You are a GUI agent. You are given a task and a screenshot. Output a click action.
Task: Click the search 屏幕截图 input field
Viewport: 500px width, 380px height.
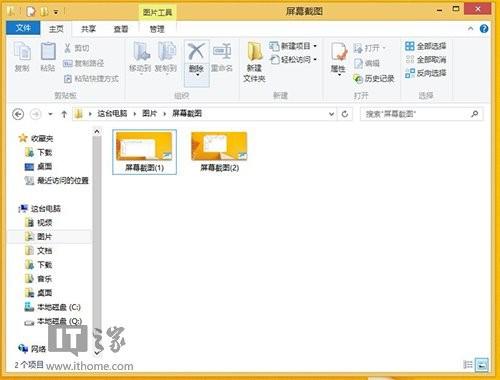416,114
